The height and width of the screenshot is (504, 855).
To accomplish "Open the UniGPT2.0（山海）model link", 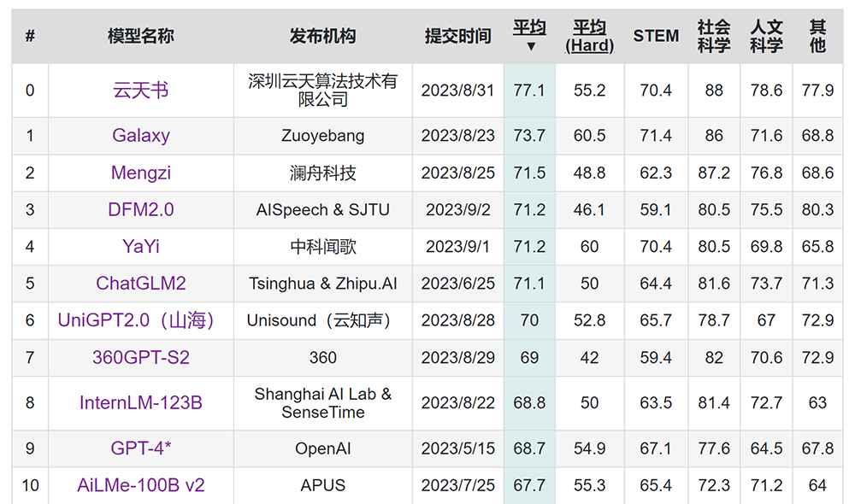I will coord(136,320).
